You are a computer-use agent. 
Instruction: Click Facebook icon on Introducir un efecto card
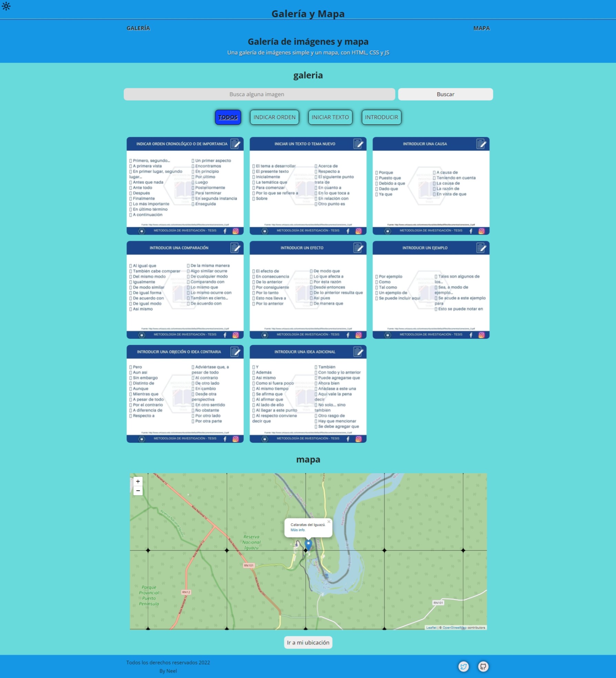click(348, 335)
